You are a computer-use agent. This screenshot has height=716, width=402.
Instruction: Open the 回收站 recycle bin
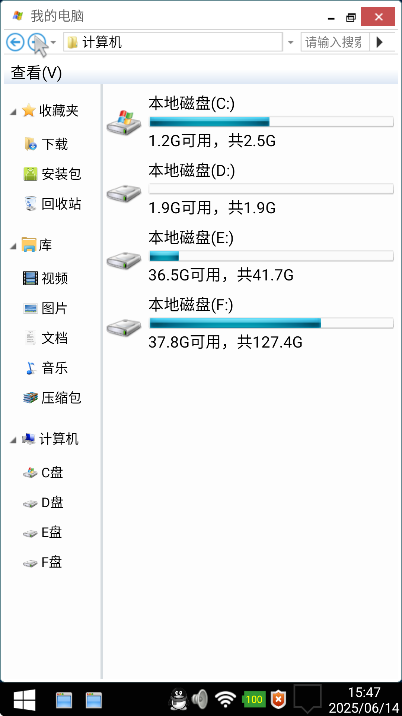(x=52, y=204)
